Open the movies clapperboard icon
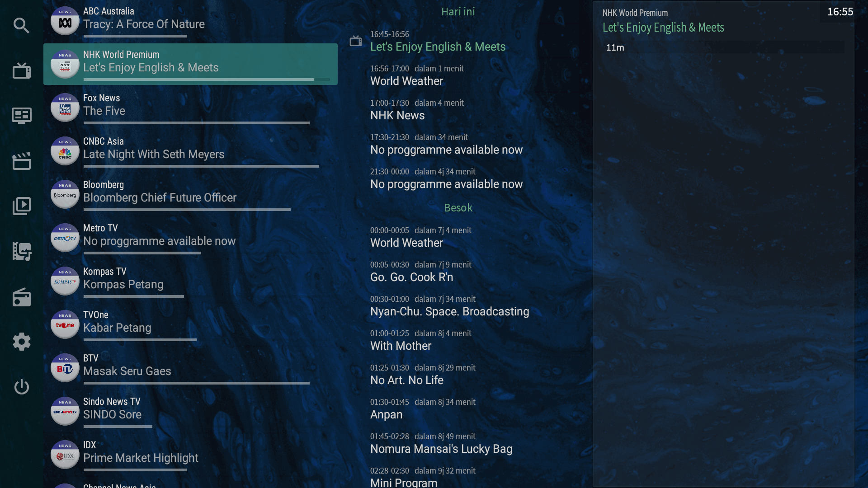Screen dimensions: 868x488 pos(21,161)
